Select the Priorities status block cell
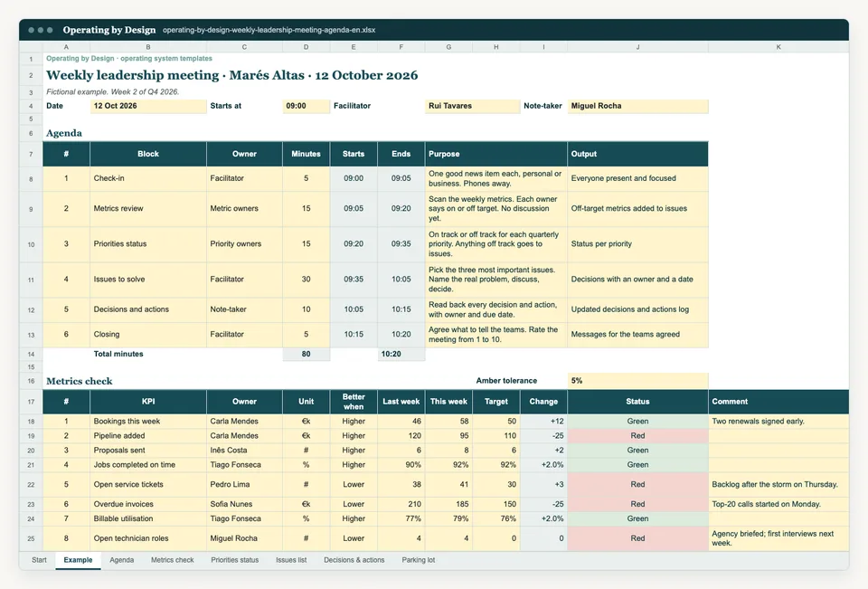Viewport: 868px width, 589px height. tap(147, 243)
